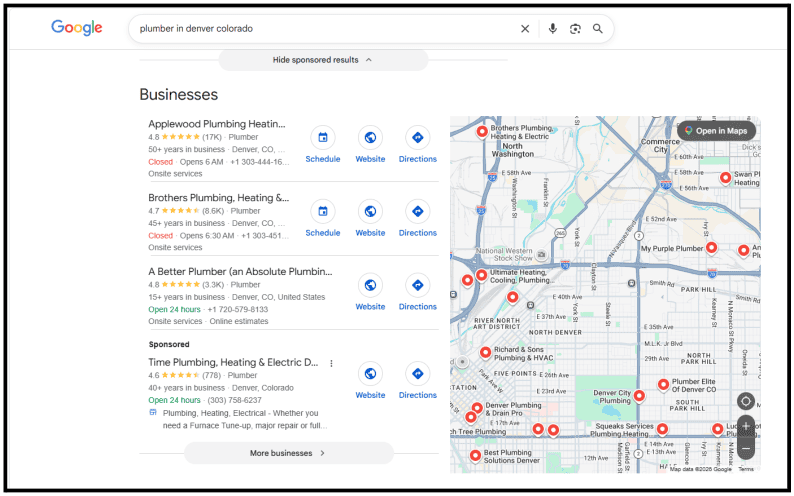Click Time Plumbing phone (303) 758-6237
The image size is (794, 496).
(234, 400)
